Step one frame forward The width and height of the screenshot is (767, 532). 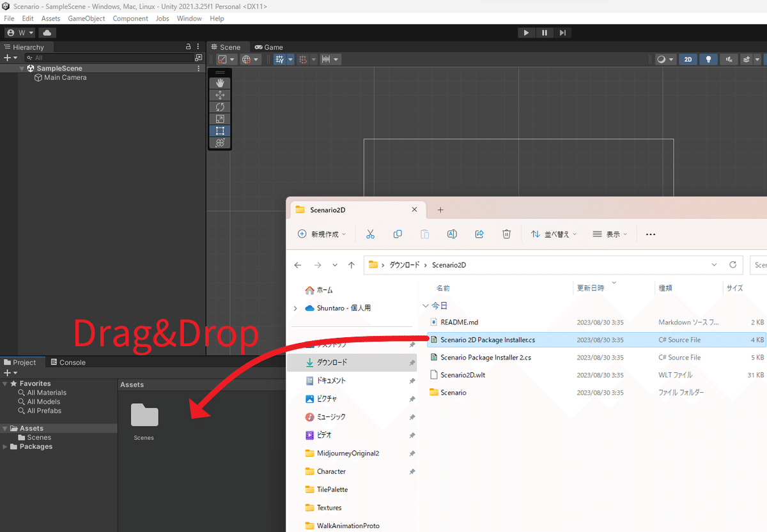[x=562, y=33]
